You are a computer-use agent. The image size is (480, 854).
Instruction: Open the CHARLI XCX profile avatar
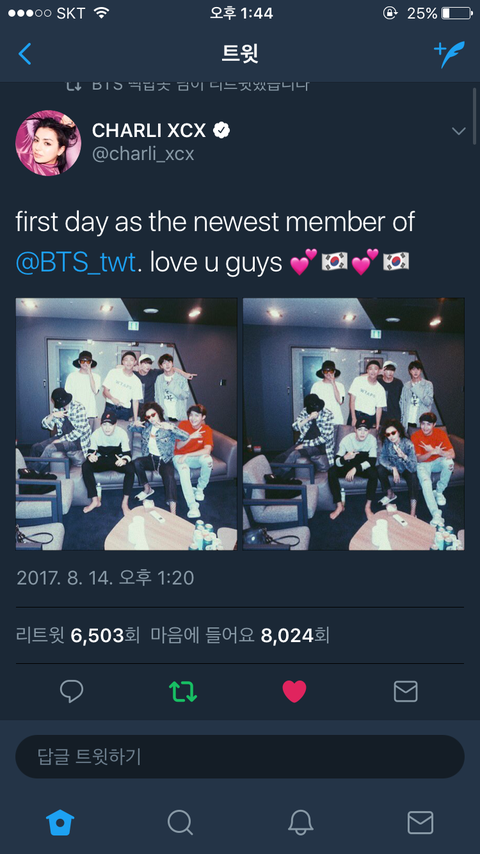(x=48, y=143)
